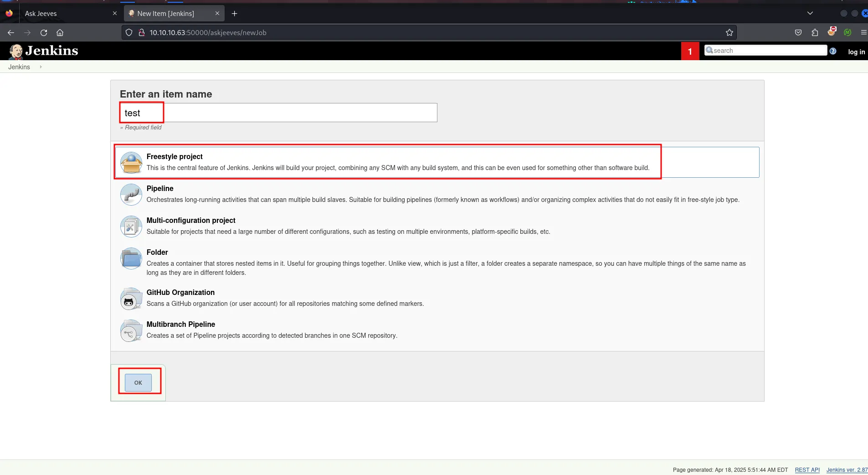
Task: Choose the Multibranch Pipeline icon
Action: pos(131,330)
